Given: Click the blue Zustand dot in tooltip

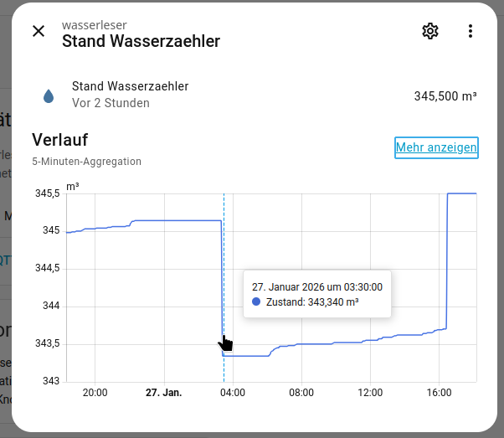Looking at the screenshot, I should [257, 301].
